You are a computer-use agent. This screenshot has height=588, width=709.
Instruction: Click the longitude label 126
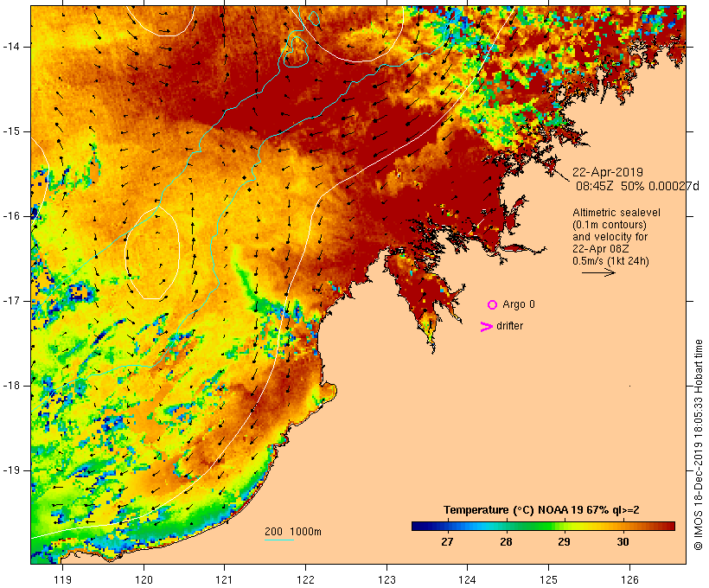click(629, 579)
